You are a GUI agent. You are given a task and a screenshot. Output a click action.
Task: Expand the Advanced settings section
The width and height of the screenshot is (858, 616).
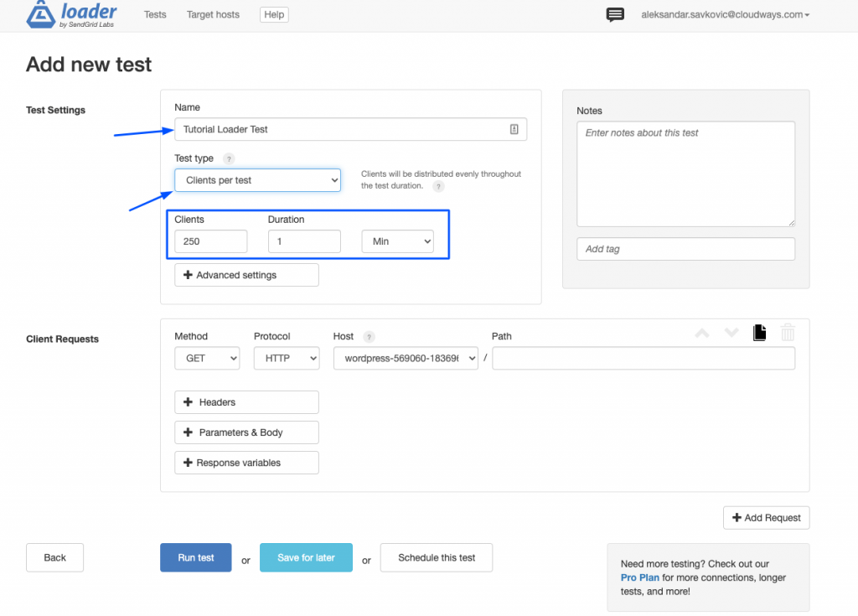(x=246, y=275)
